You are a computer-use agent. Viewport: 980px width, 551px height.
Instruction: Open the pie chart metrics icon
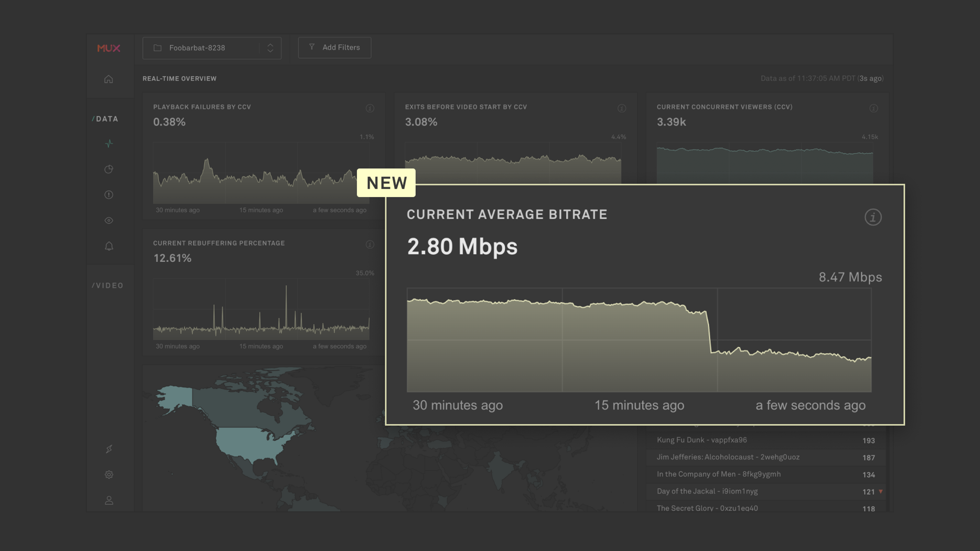(x=109, y=169)
